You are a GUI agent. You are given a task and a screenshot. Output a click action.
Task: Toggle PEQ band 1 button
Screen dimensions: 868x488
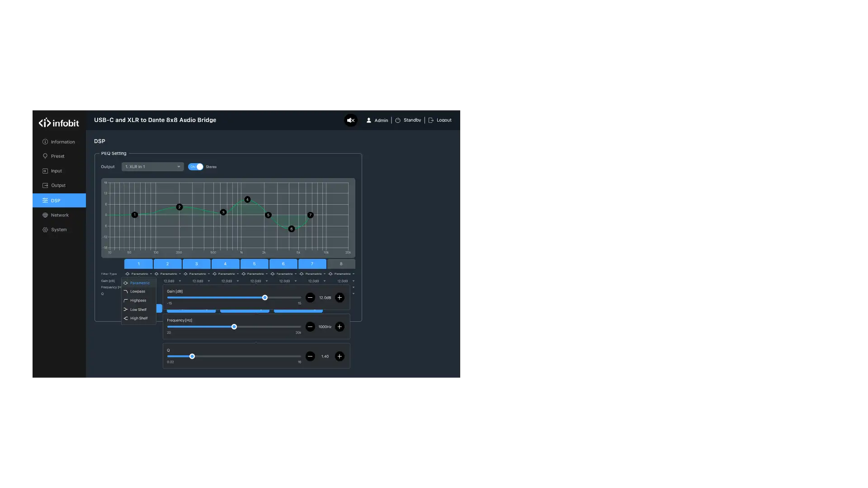point(138,264)
